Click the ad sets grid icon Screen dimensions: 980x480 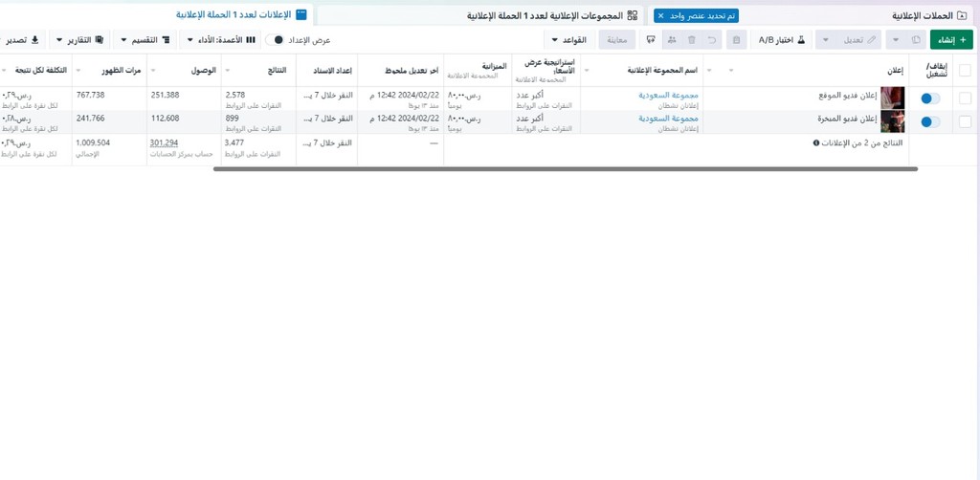pos(633,15)
